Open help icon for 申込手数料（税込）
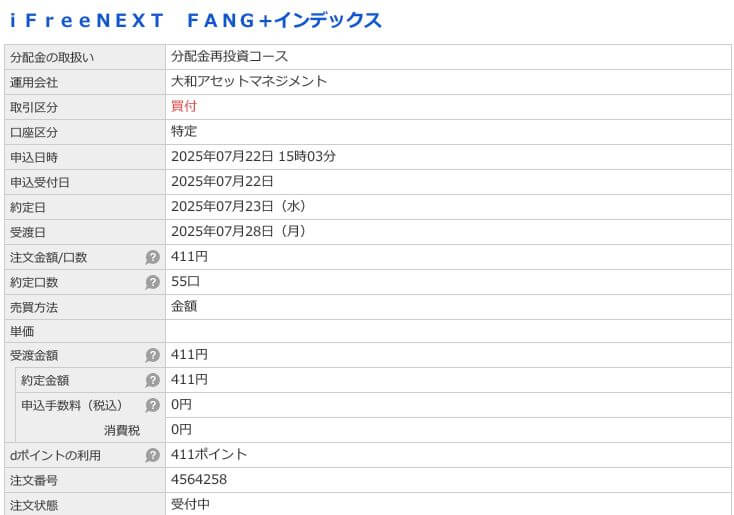This screenshot has height=515, width=734. [x=153, y=405]
